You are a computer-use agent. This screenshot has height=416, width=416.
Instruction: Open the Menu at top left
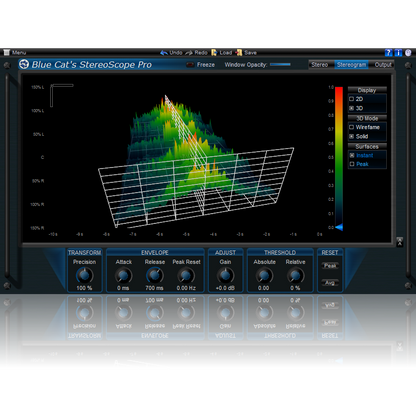pyautogui.click(x=15, y=53)
